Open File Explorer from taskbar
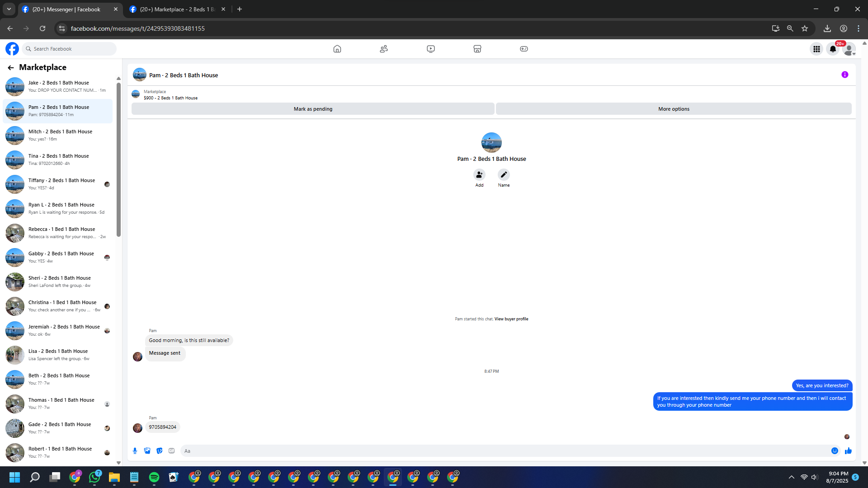 114,477
